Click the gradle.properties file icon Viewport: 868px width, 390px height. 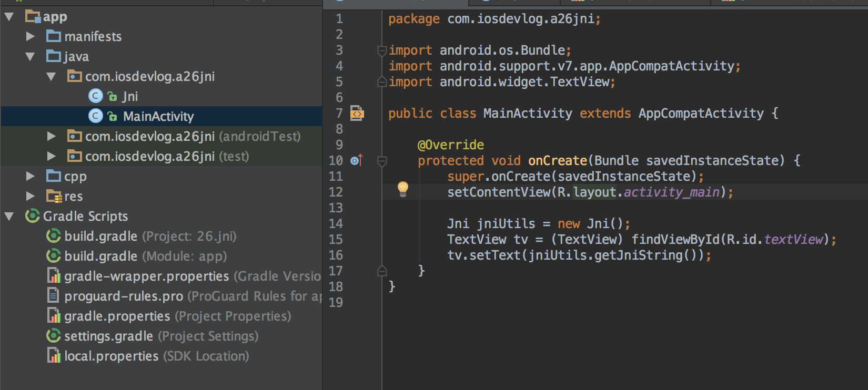(54, 316)
